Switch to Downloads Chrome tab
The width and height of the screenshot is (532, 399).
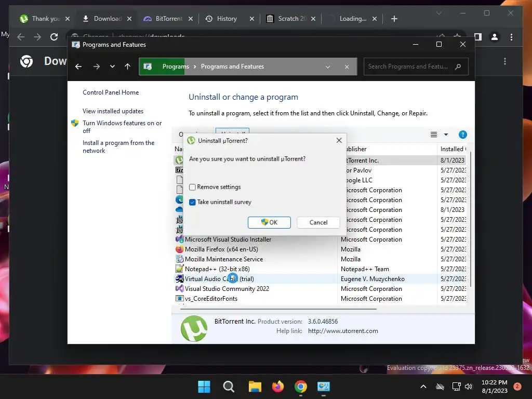(106, 19)
